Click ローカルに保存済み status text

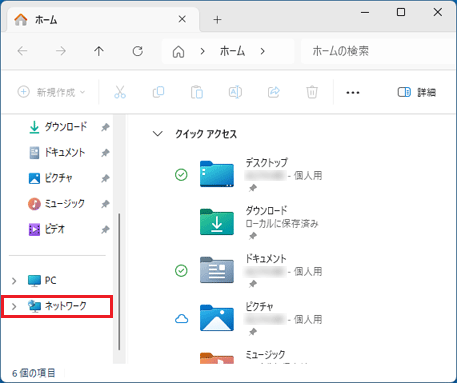point(282,223)
